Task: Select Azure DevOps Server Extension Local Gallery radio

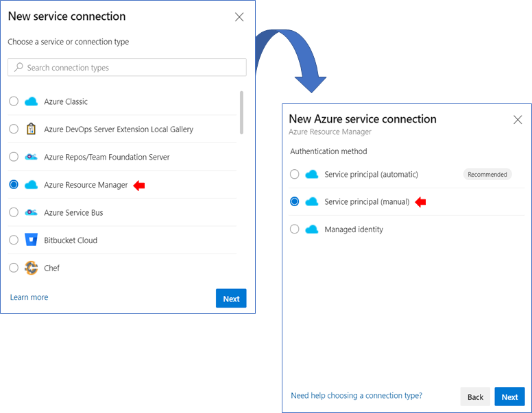Action: tap(14, 129)
